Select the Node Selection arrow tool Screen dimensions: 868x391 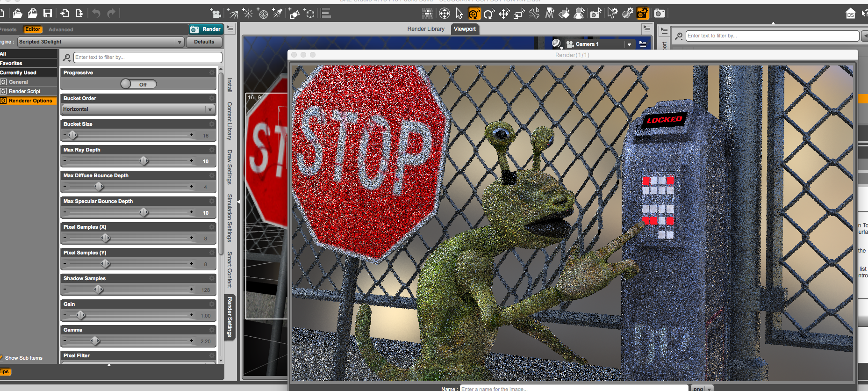459,14
